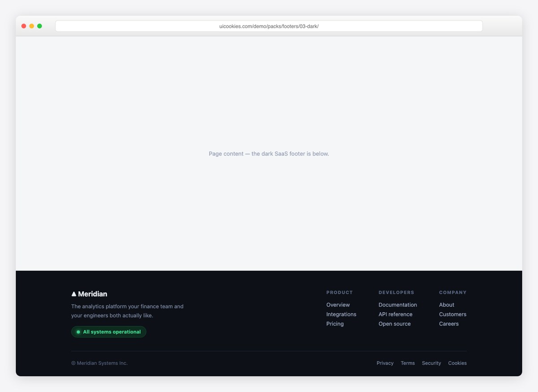Click the green status dot indicator
The height and width of the screenshot is (392, 538).
pyautogui.click(x=78, y=332)
